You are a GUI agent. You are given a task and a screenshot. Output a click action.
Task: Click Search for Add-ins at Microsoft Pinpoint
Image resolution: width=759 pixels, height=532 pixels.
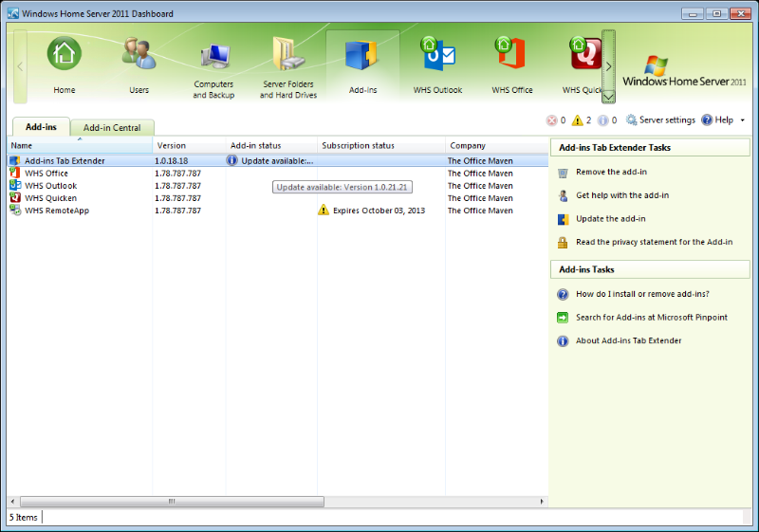[652, 318]
